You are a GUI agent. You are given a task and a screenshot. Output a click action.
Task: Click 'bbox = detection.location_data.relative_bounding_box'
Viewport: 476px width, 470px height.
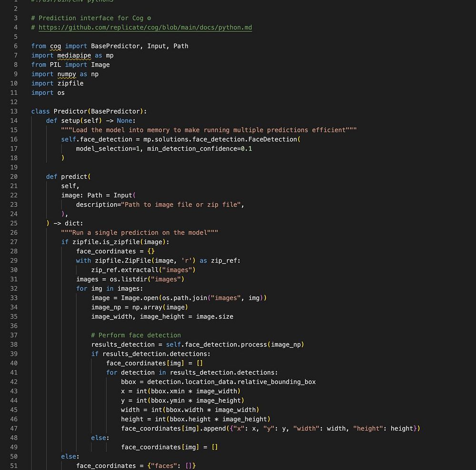(x=218, y=382)
